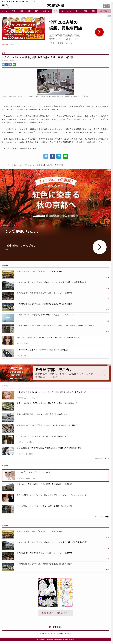Image resolution: width=113 pixels, height=644 pixels.
Task: Click the museum exhibit photo in the article
Action: (56, 82)
